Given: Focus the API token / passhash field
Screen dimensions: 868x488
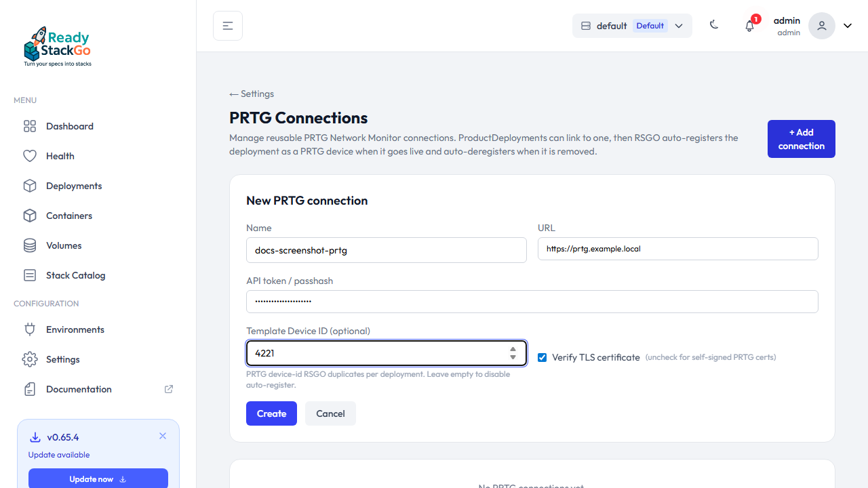Looking at the screenshot, I should tap(532, 302).
